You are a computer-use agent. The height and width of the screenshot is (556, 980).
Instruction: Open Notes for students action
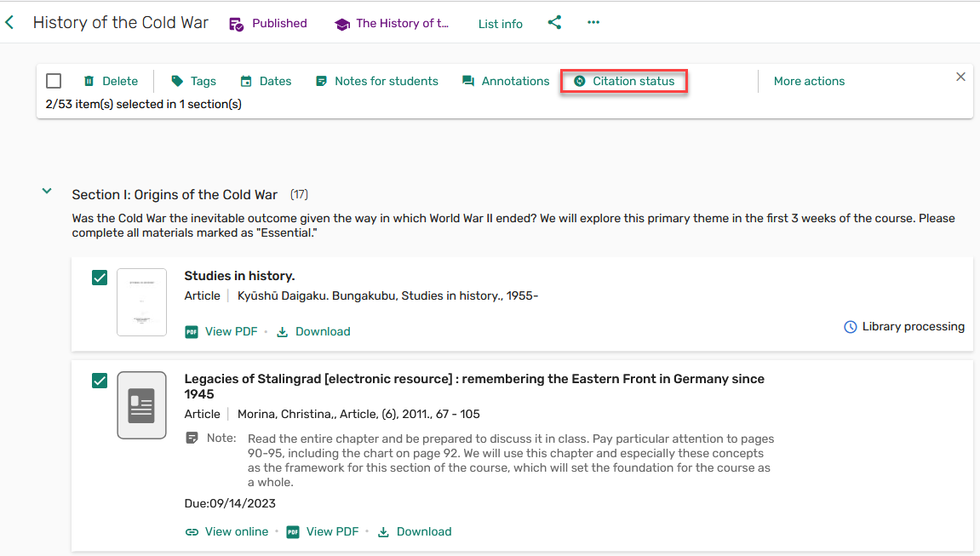[377, 81]
